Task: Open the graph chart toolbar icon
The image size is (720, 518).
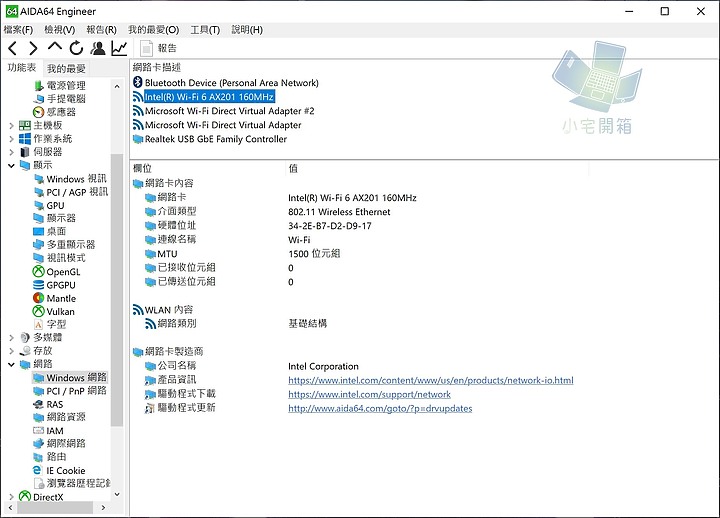Action: (x=119, y=48)
